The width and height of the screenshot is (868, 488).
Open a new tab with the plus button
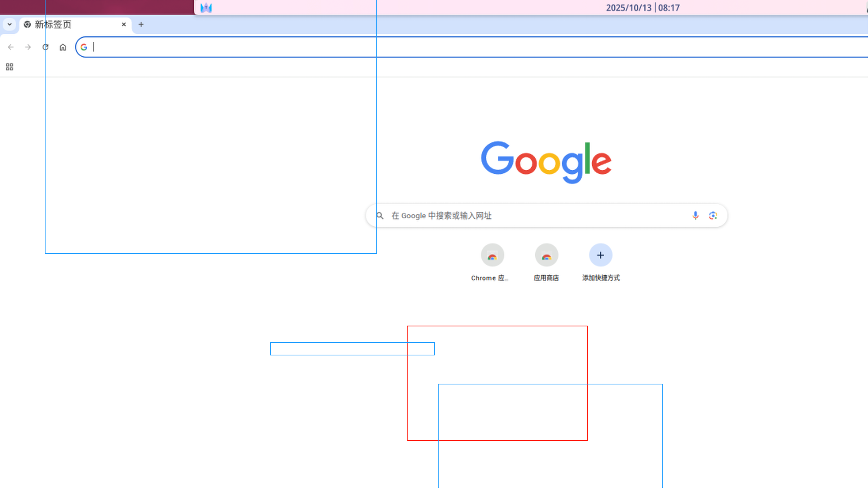[141, 24]
